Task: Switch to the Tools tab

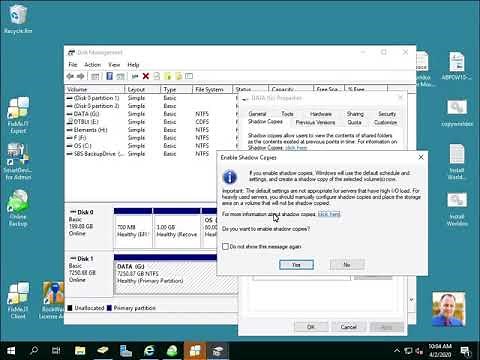Action: click(287, 114)
